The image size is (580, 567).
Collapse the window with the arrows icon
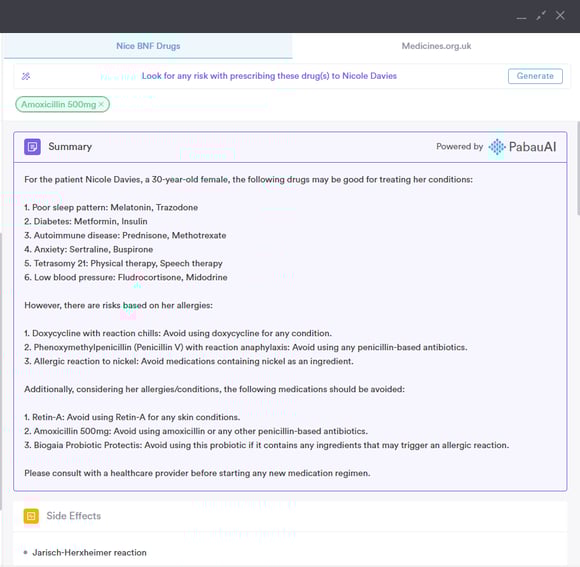(x=541, y=16)
